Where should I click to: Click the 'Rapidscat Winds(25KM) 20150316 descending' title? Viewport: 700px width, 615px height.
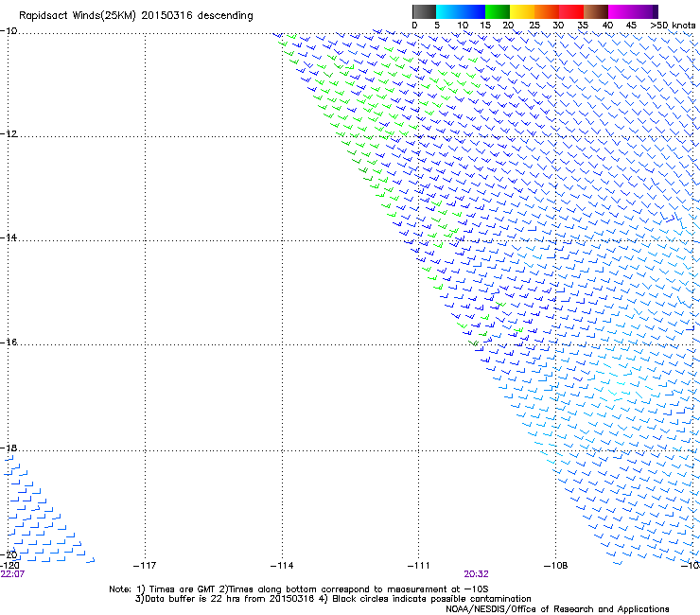(136, 16)
